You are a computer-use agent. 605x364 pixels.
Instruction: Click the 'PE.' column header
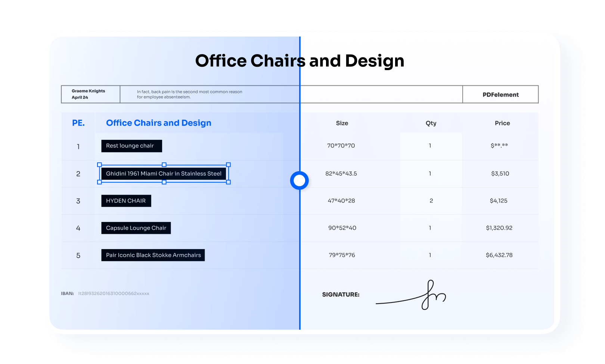point(78,123)
